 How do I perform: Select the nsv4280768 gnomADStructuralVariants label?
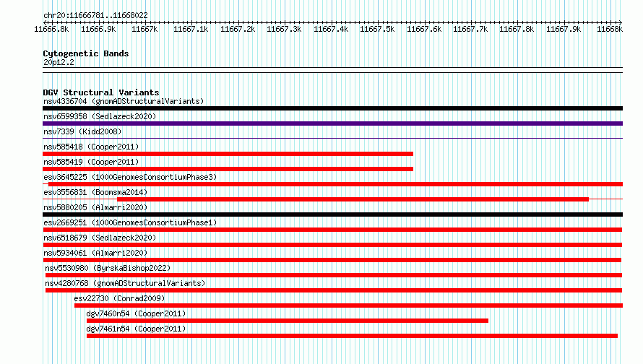(x=125, y=283)
